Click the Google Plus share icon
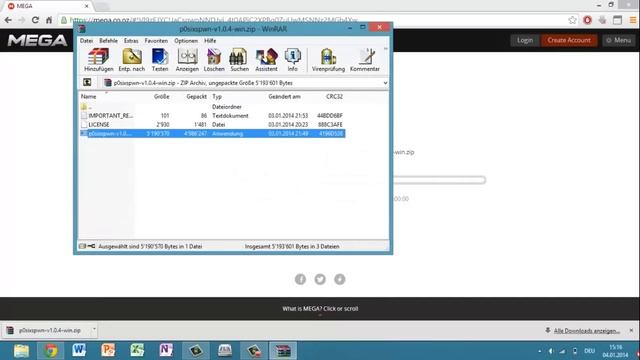 340,279
